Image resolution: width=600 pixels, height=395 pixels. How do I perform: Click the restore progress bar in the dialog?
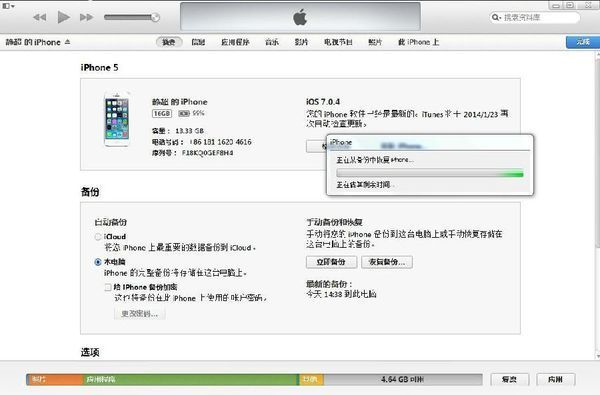(430, 173)
